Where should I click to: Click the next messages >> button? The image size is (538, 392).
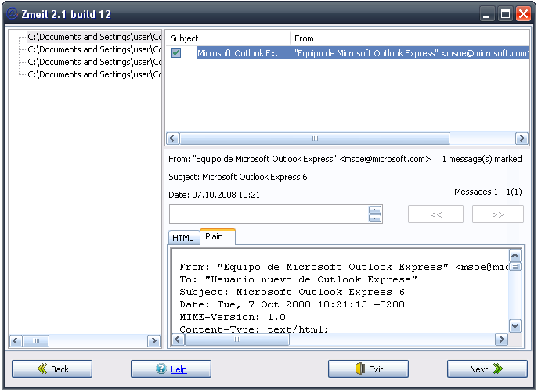pyautogui.click(x=498, y=214)
